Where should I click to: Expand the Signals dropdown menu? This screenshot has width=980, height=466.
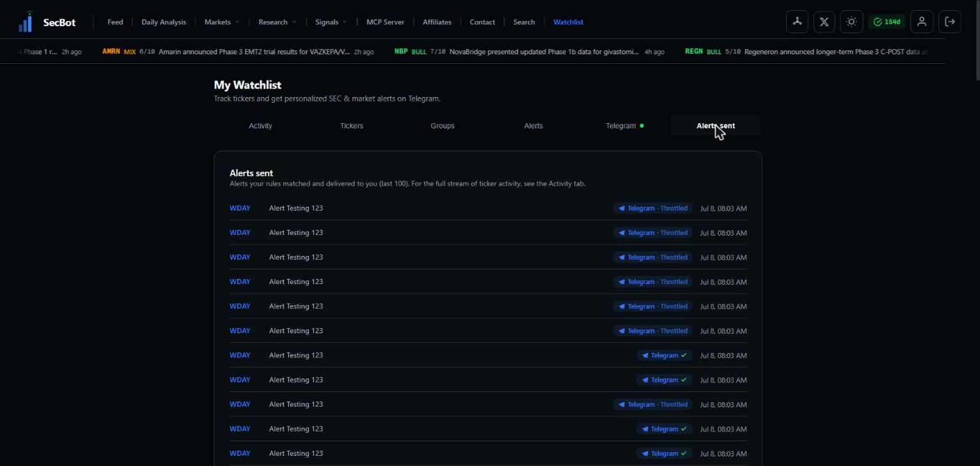[330, 22]
